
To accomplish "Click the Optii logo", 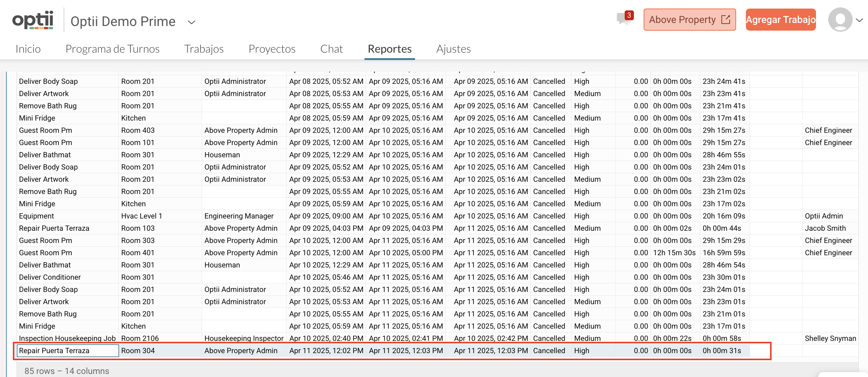I will [x=33, y=20].
